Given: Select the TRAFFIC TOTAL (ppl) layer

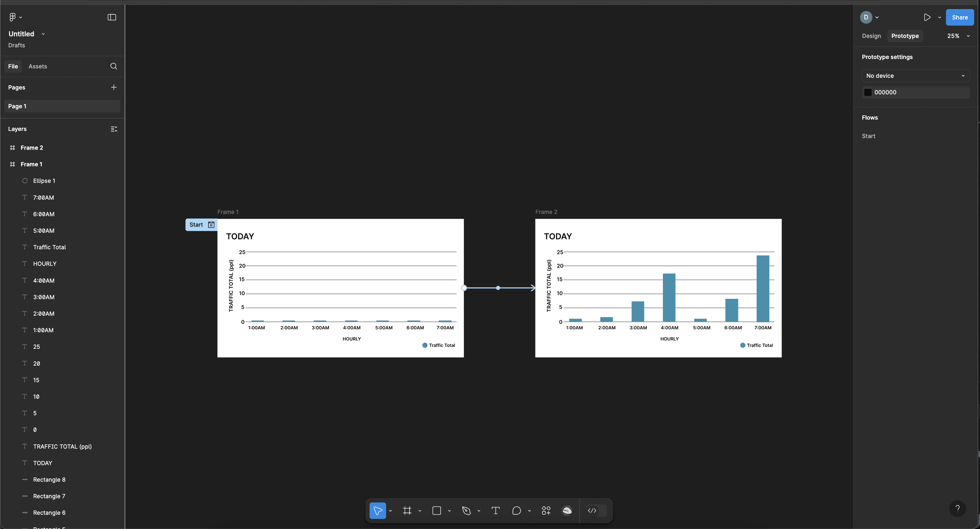Looking at the screenshot, I should point(62,446).
